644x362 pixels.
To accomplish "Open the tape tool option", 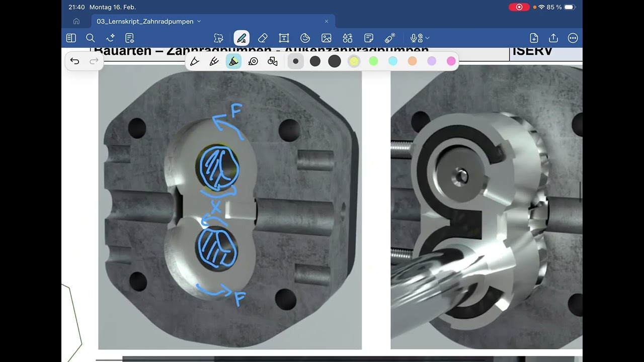I will pyautogui.click(x=253, y=61).
